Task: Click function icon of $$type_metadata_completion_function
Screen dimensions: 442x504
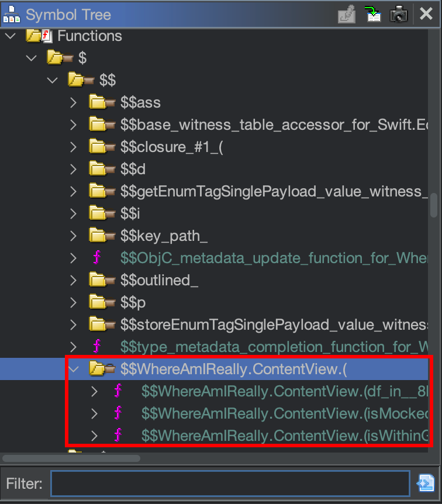Action: 97,347
